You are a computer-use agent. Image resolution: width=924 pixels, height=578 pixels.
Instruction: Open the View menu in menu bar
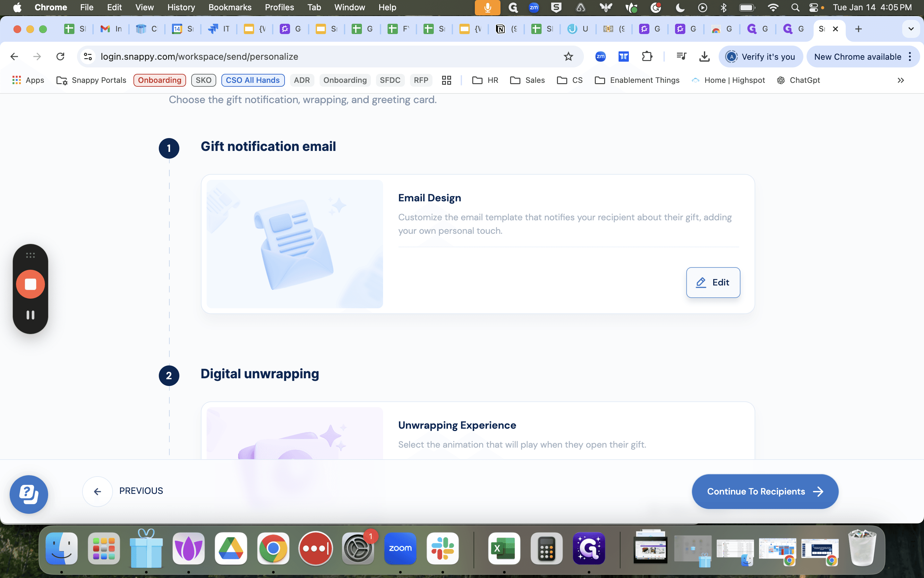pyautogui.click(x=144, y=7)
